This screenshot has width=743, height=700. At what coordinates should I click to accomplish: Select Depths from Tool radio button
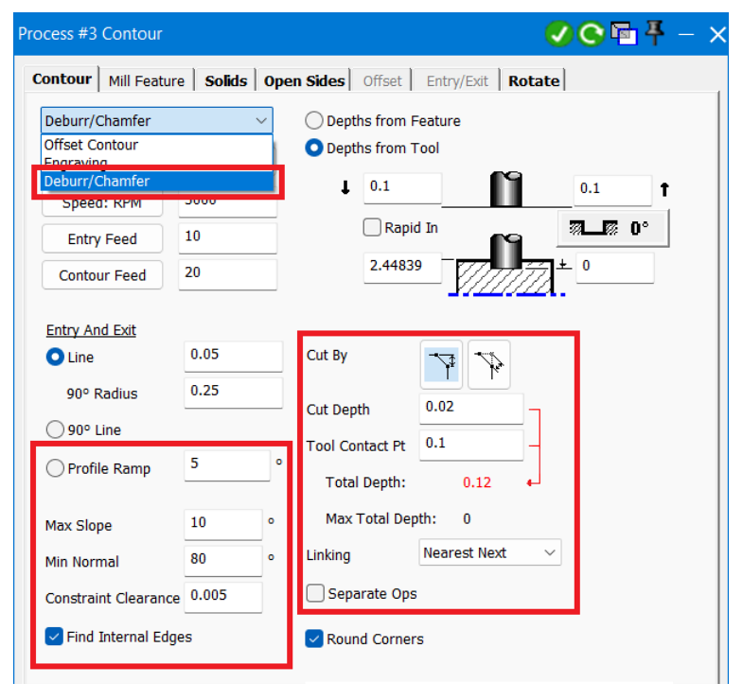313,149
